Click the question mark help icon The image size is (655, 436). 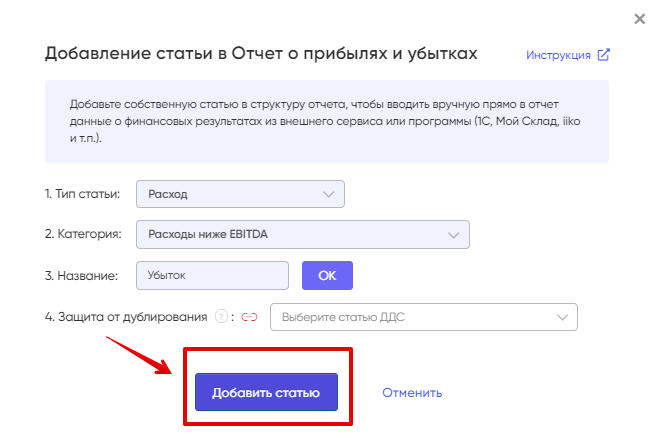click(x=221, y=317)
